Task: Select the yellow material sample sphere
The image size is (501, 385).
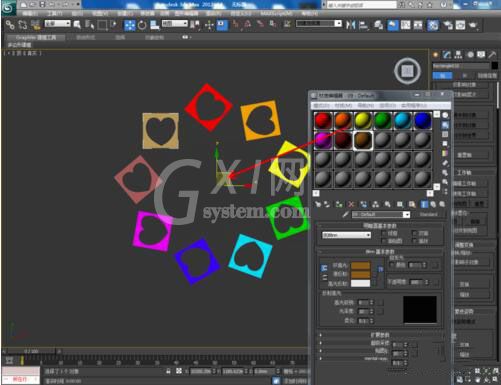Action: coord(363,120)
